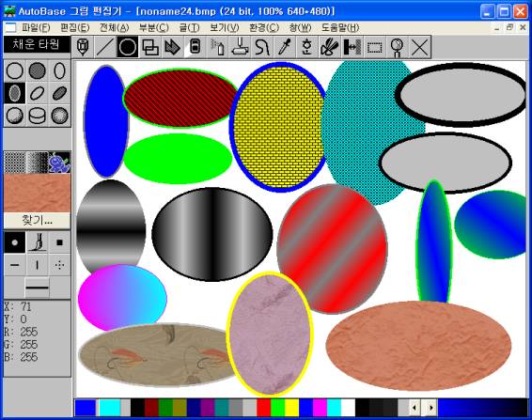This screenshot has width=532, height=420.
Task: Select the dashed rectangle selection tool
Action: tap(374, 47)
